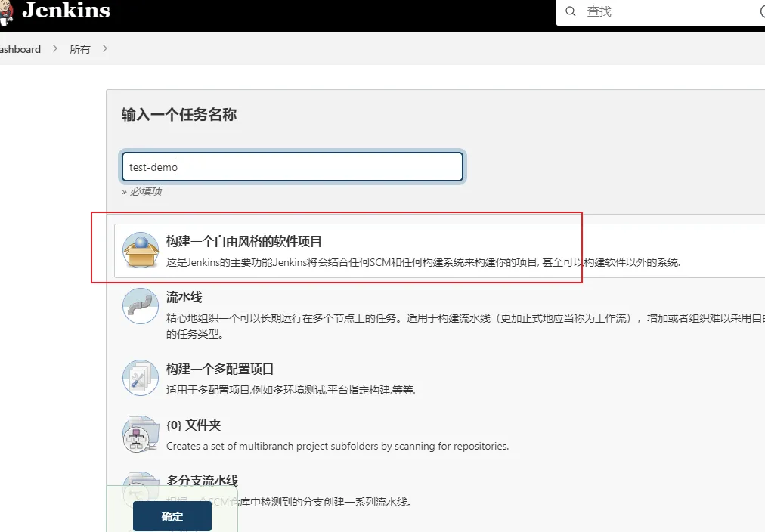
Task: Focus the task name field containing test-demo
Action: pyautogui.click(x=292, y=167)
